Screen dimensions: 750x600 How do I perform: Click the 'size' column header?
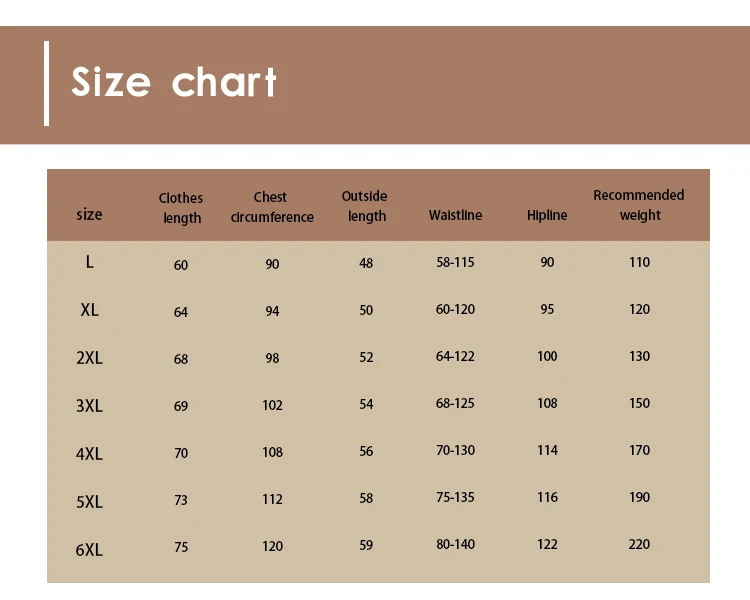pyautogui.click(x=89, y=215)
